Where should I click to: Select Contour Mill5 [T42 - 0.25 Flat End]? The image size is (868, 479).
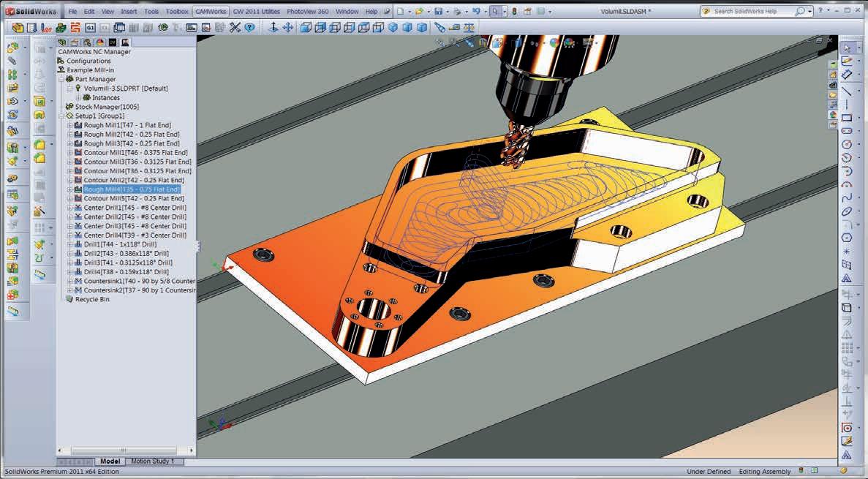134,198
